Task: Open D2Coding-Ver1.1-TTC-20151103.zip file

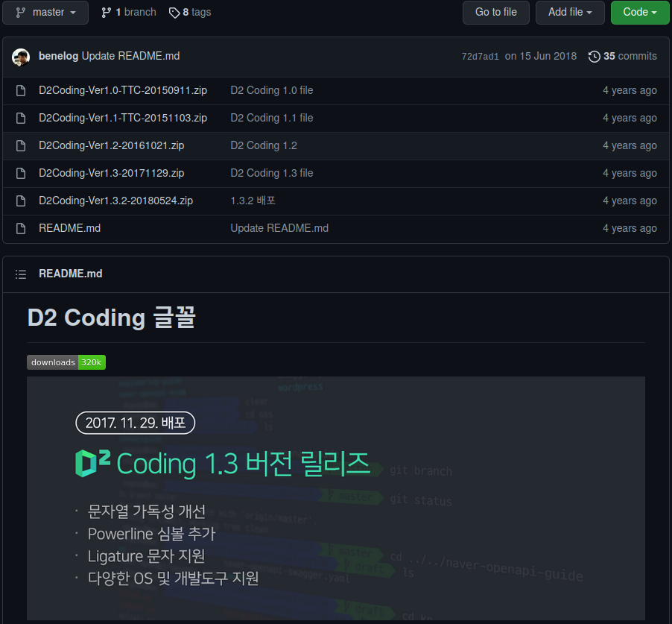Action: tap(123, 118)
